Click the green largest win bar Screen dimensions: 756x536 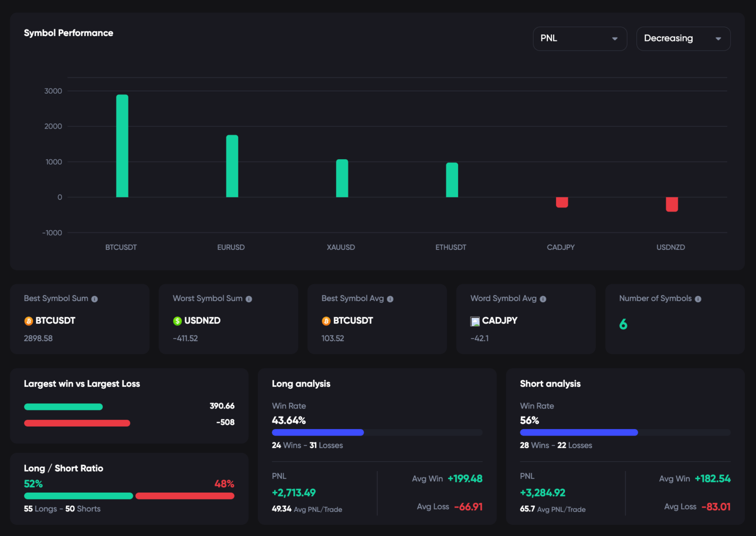[63, 406]
